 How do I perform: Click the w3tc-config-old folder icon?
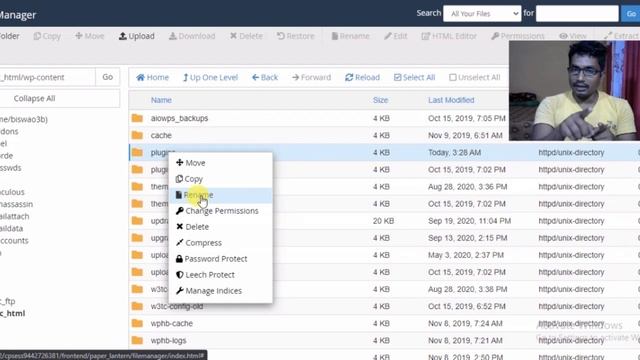pos(137,306)
